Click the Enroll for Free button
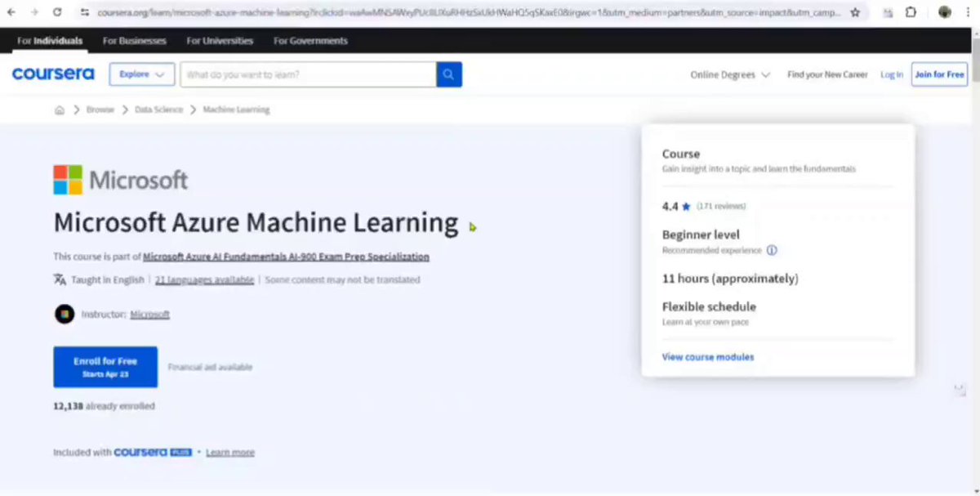This screenshot has height=496, width=980. pos(105,367)
